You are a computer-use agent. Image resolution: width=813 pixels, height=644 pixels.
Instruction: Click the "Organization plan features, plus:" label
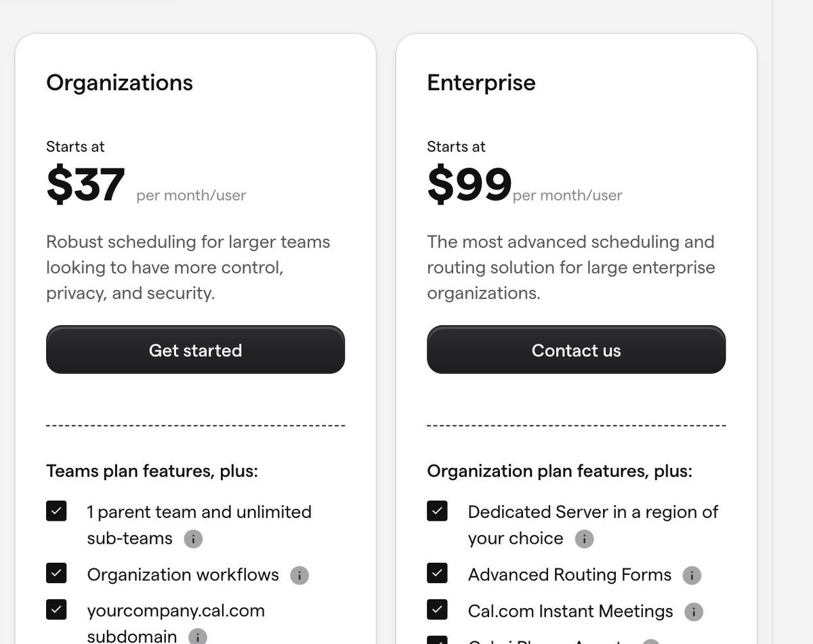pos(560,471)
